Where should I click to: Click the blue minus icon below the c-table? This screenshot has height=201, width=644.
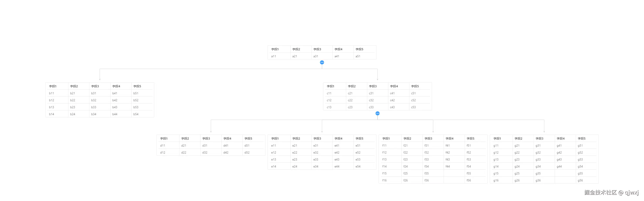(378, 113)
